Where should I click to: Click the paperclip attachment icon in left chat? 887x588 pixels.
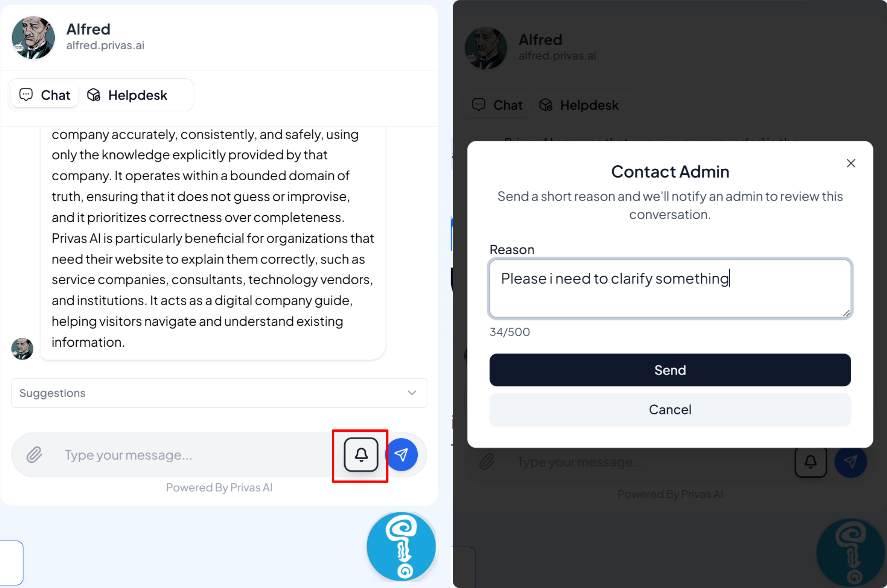tap(34, 455)
